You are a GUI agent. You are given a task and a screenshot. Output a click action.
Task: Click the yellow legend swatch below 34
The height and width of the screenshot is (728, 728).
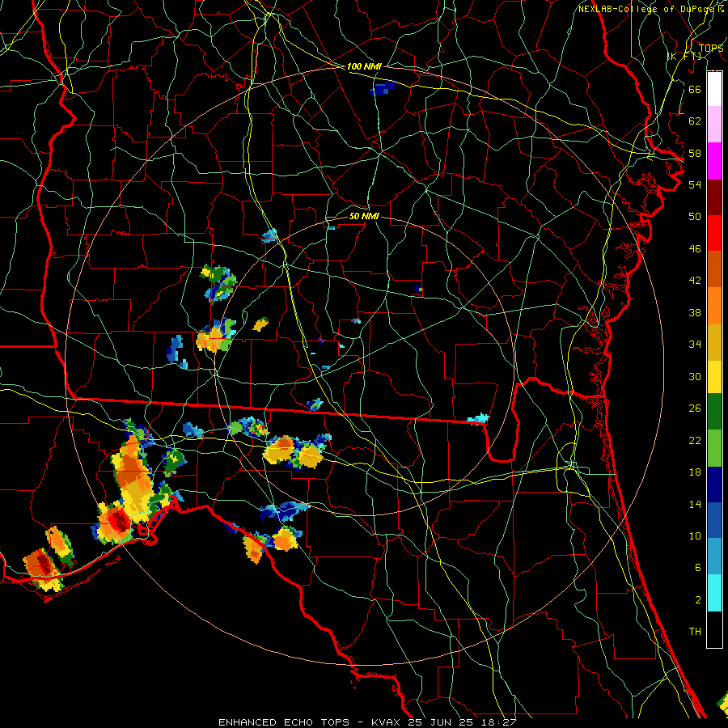714,377
